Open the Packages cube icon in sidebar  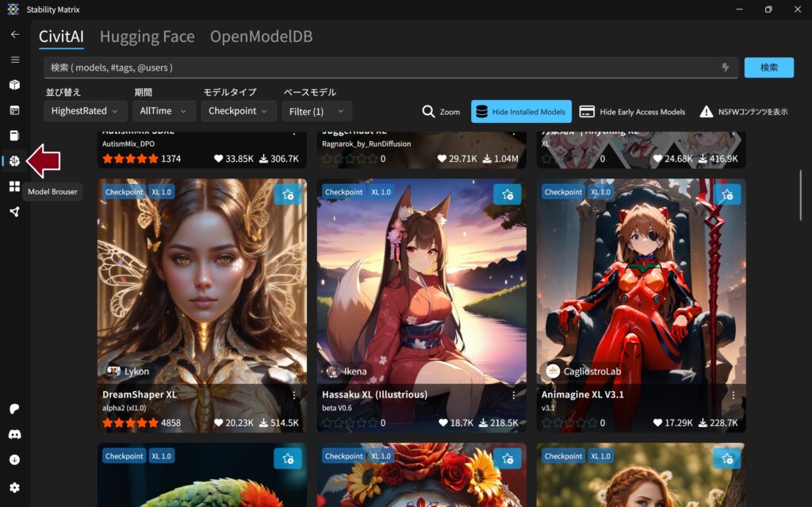(14, 85)
